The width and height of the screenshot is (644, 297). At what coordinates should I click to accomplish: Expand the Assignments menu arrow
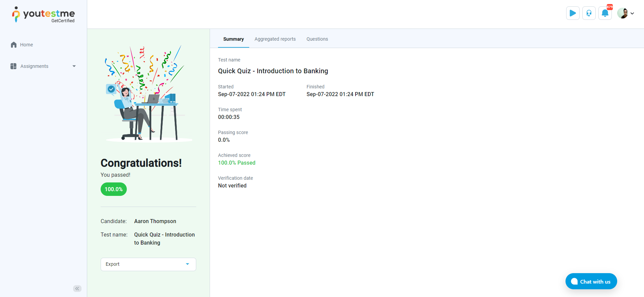tap(74, 66)
